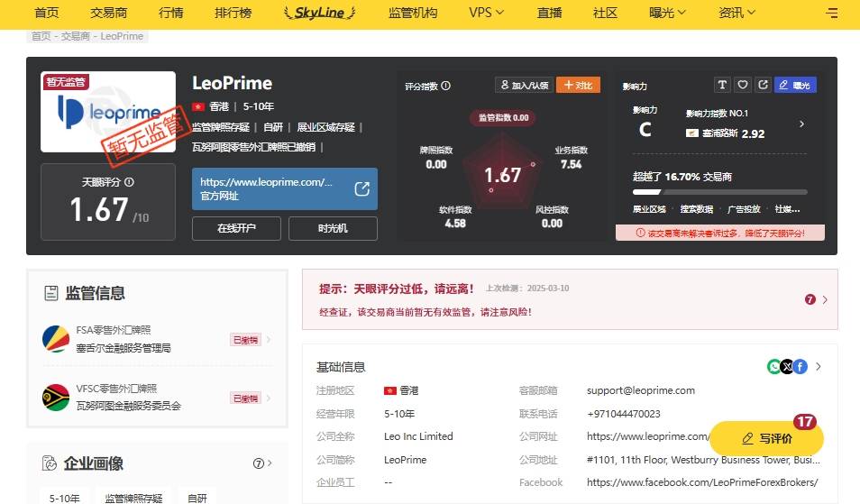Screen dimensions: 860x504
Task: Expand the 资讯 dropdown in navigation
Action: pyautogui.click(x=736, y=12)
